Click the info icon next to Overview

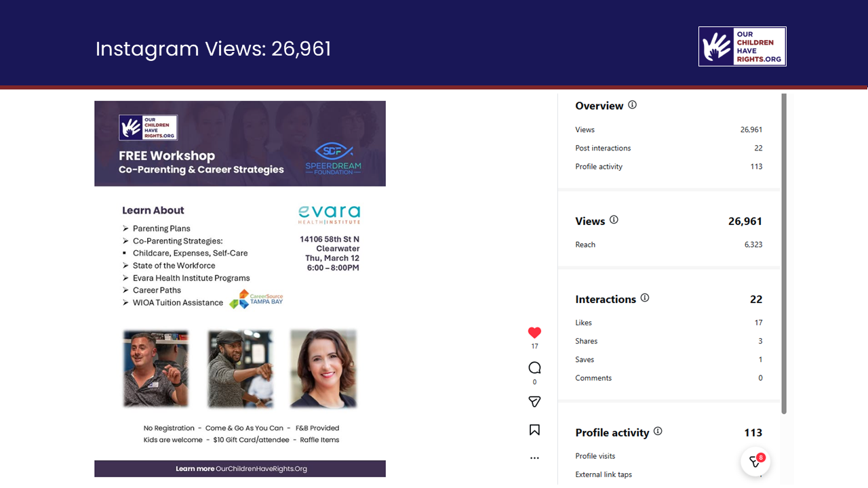click(x=633, y=105)
